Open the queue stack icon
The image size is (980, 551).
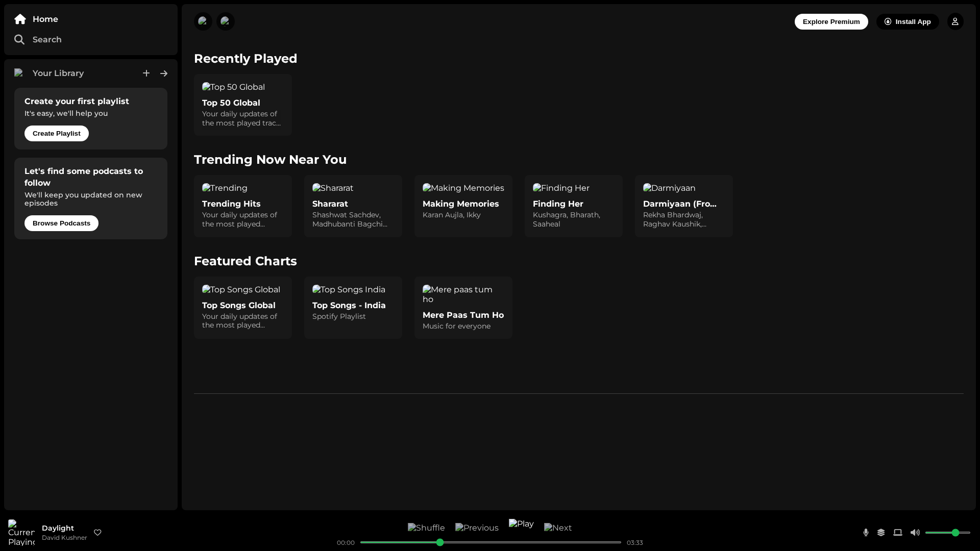point(881,533)
